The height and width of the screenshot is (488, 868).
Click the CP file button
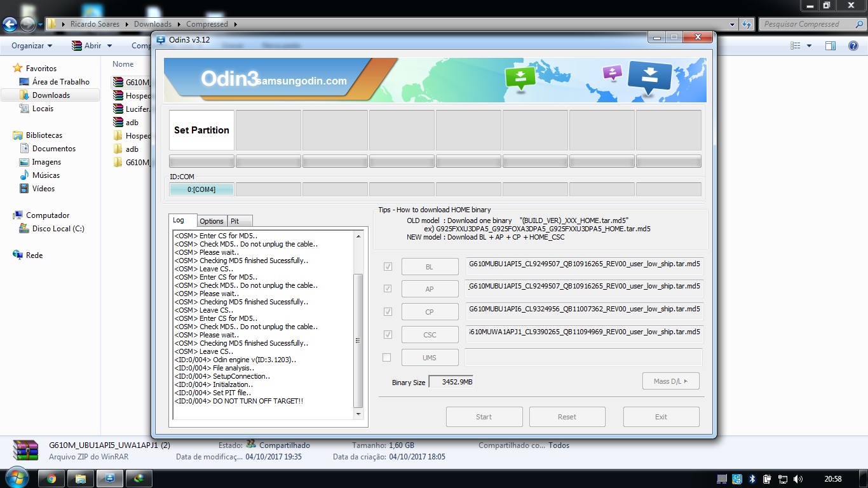coord(430,312)
